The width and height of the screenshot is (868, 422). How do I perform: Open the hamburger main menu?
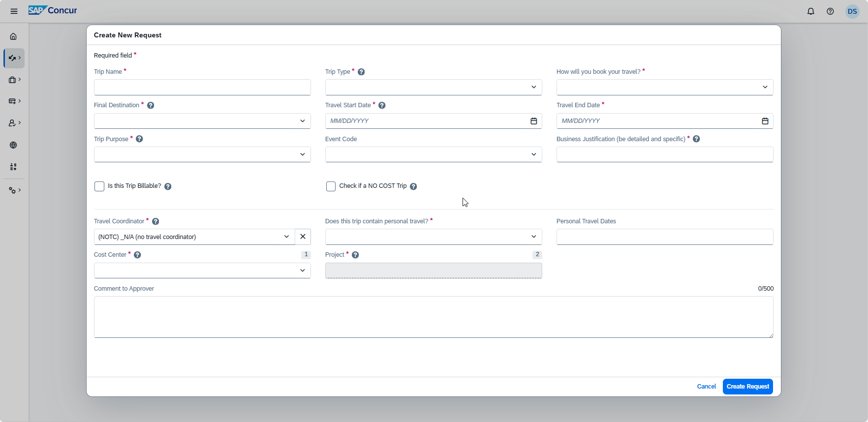[14, 11]
